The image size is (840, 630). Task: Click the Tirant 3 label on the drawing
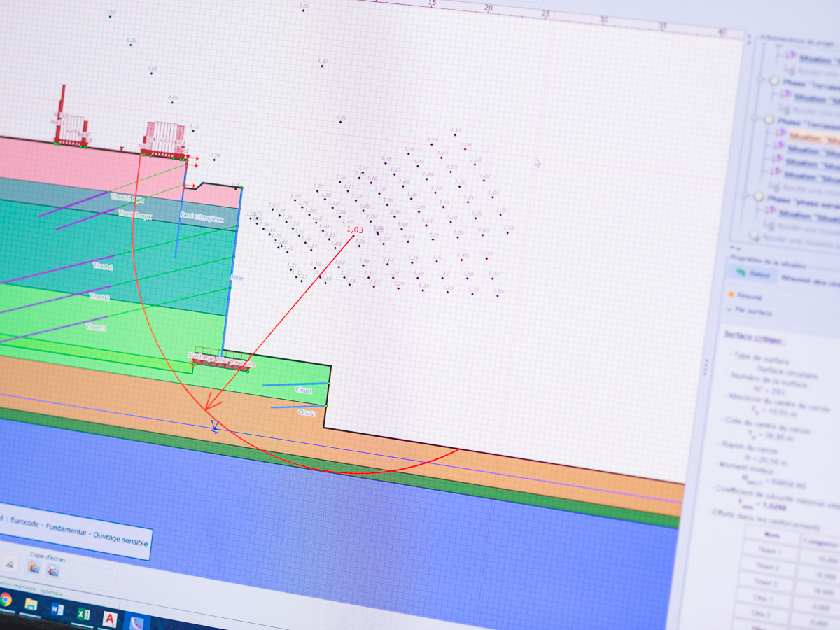(95, 327)
